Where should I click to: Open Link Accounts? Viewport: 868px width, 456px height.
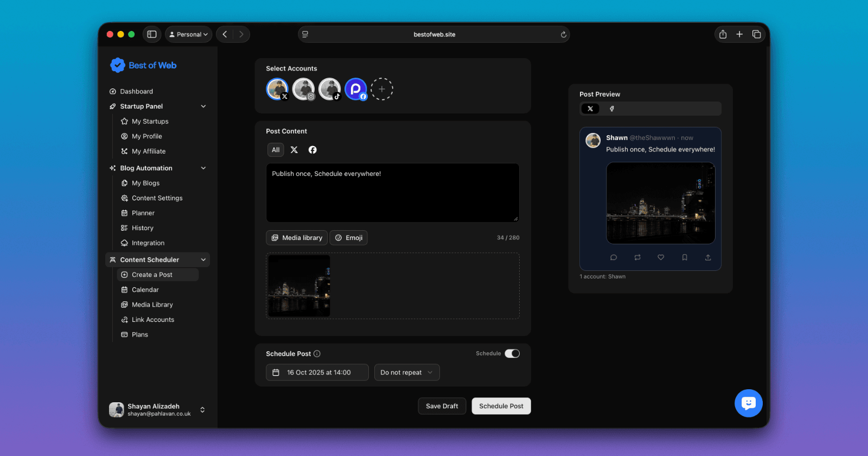pos(152,320)
